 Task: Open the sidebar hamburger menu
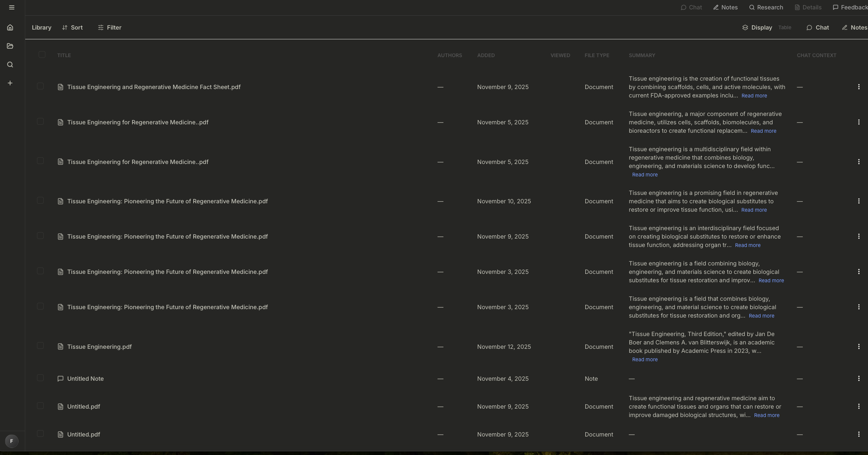point(11,7)
